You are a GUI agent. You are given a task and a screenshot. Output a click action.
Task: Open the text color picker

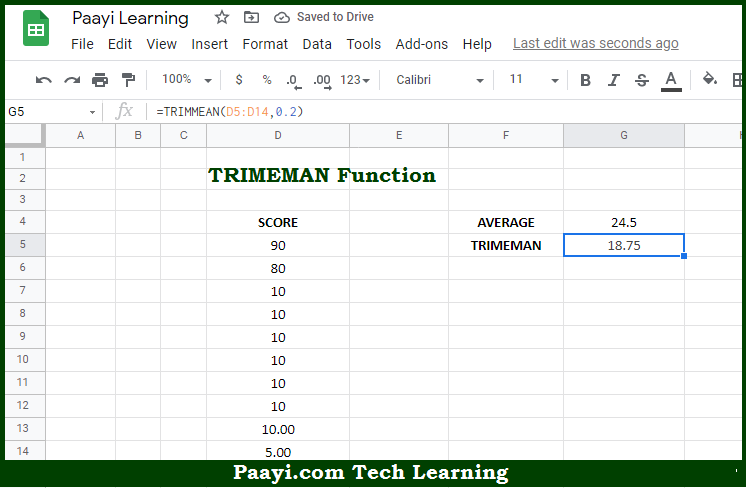671,81
